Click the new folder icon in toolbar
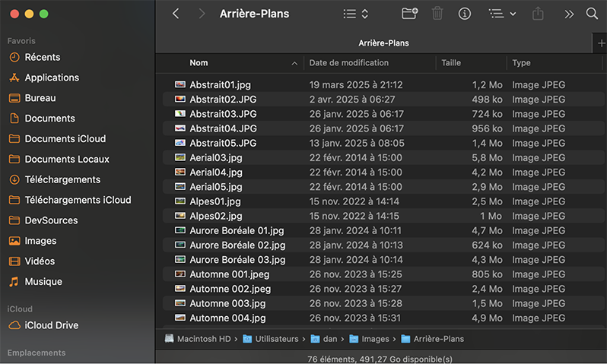 pyautogui.click(x=409, y=14)
